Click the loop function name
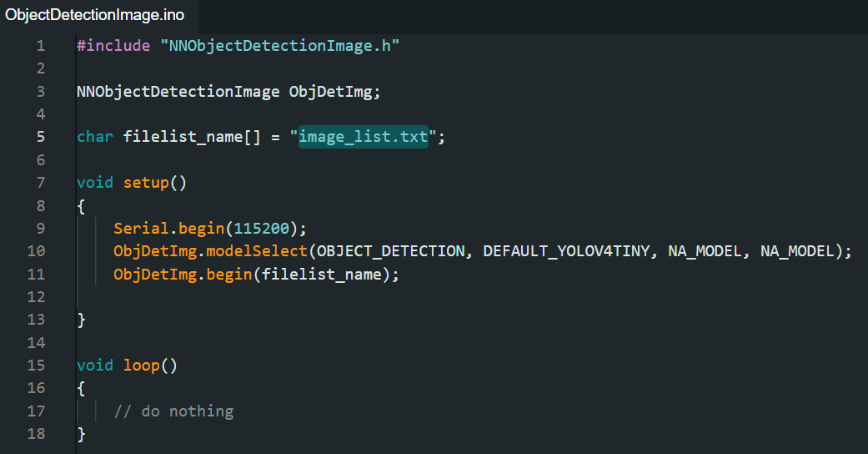The width and height of the screenshot is (868, 454). tap(142, 366)
